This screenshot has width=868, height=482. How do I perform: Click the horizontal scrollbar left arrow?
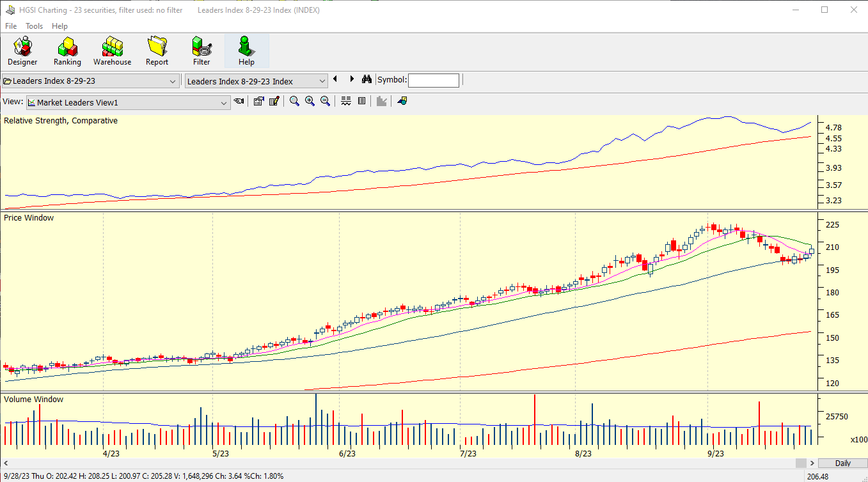coord(6,463)
